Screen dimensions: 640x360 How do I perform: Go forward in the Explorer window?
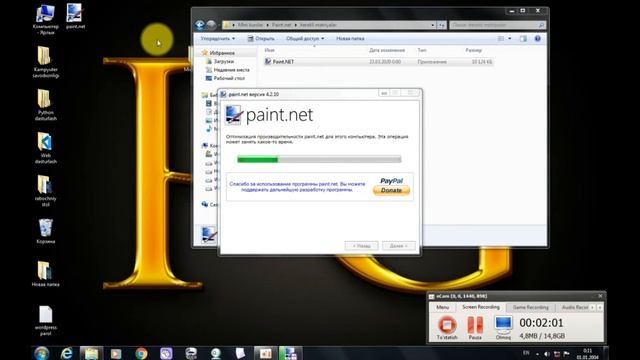pyautogui.click(x=211, y=25)
